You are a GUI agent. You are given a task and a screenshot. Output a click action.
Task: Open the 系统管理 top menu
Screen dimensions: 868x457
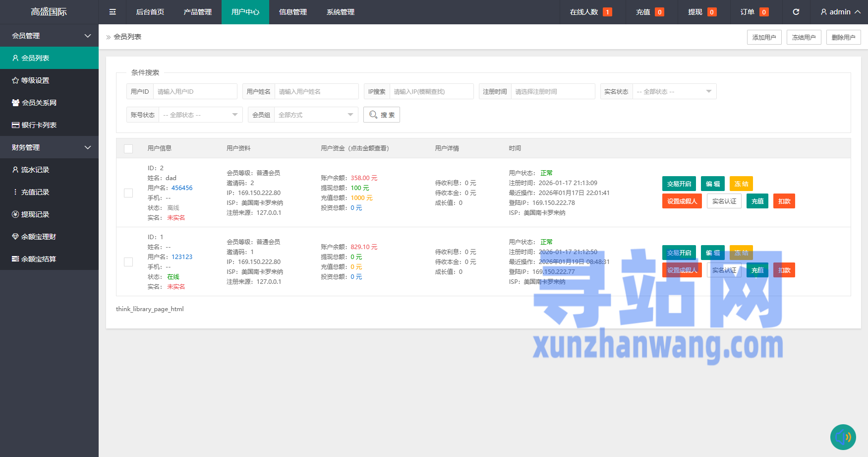point(340,12)
